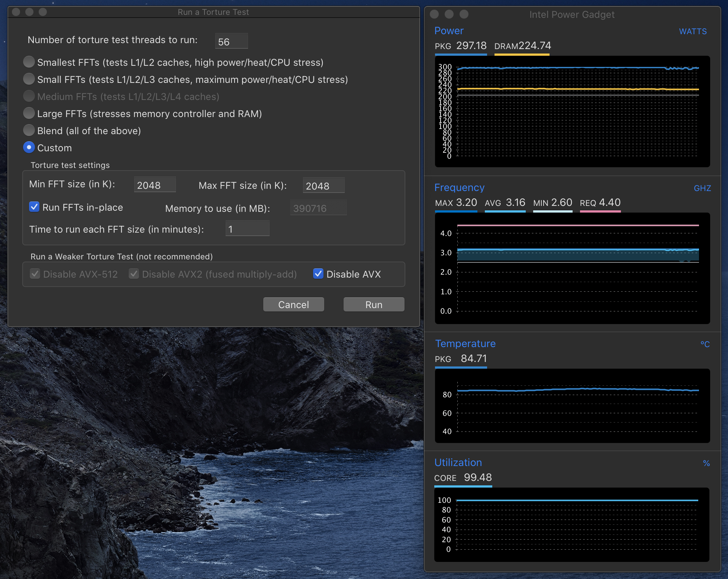Click the Power section heading

coord(449,31)
